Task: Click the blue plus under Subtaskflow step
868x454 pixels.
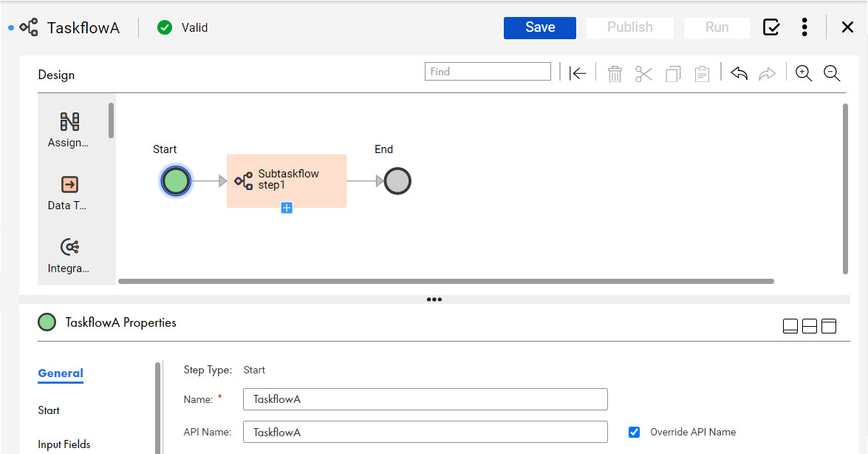Action: pos(287,208)
